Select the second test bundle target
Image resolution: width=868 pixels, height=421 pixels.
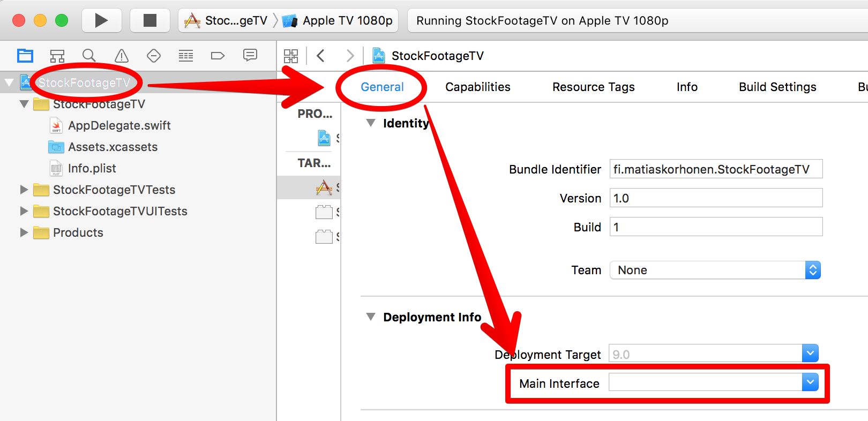(x=324, y=237)
